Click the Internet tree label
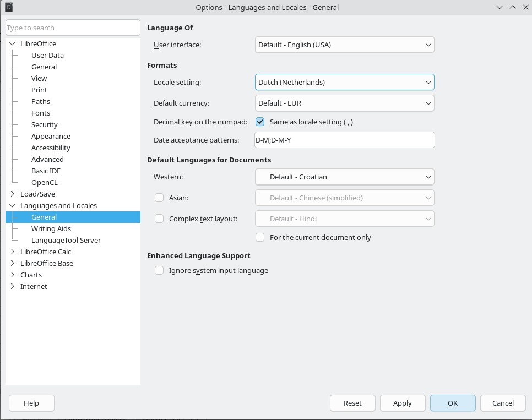The image size is (532, 420). coord(34,286)
